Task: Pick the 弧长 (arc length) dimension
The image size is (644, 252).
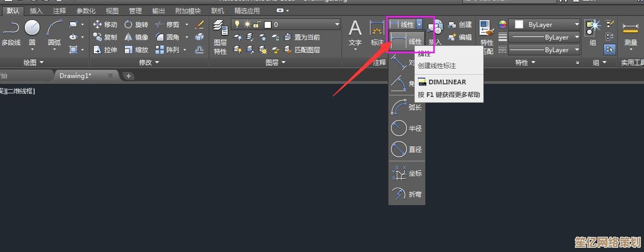Action: (406, 107)
